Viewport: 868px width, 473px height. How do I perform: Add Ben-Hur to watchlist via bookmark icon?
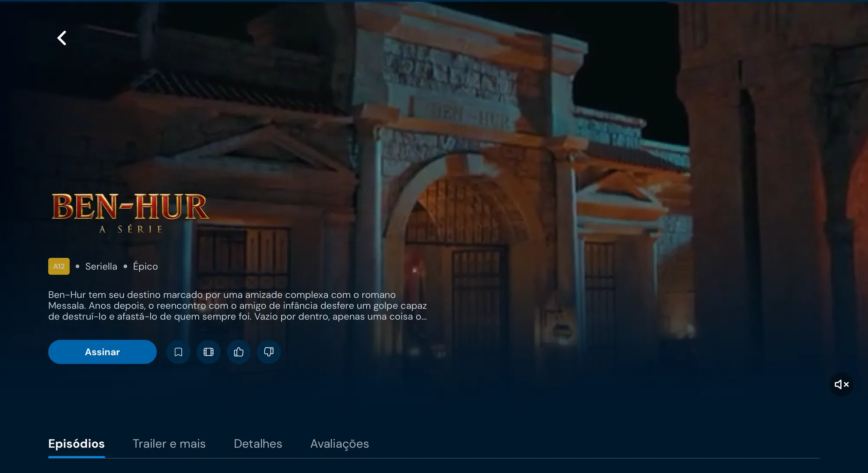pyautogui.click(x=178, y=352)
